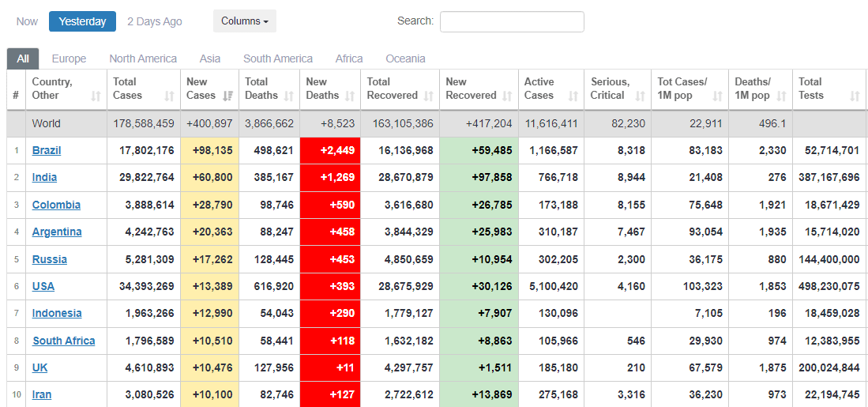Click the South Africa country link
Image resolution: width=868 pixels, height=407 pixels.
[x=63, y=341]
